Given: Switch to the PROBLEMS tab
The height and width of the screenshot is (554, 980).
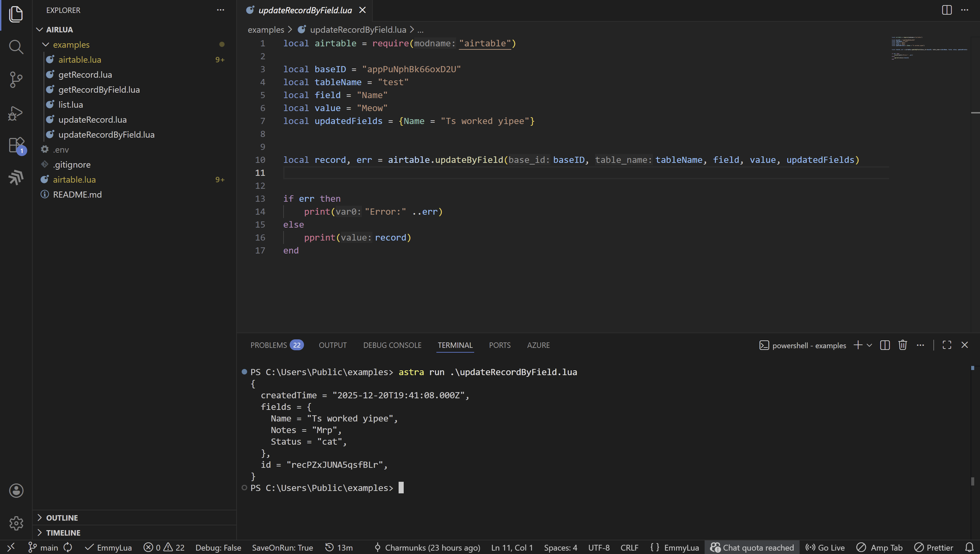Looking at the screenshot, I should pyautogui.click(x=268, y=345).
